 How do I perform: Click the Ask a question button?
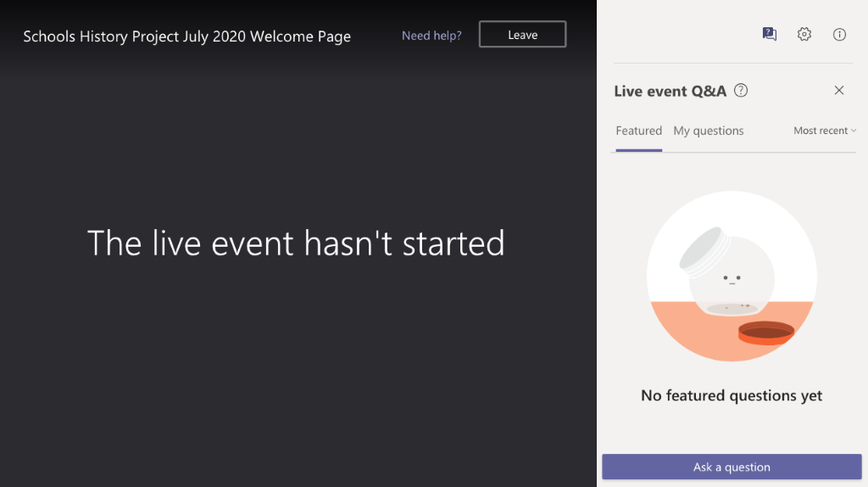coord(732,467)
